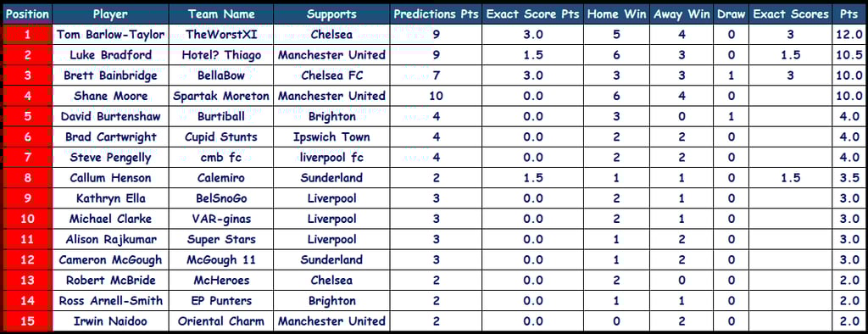Select the Player column header
Screen dimensions: 868x334
tap(110, 14)
